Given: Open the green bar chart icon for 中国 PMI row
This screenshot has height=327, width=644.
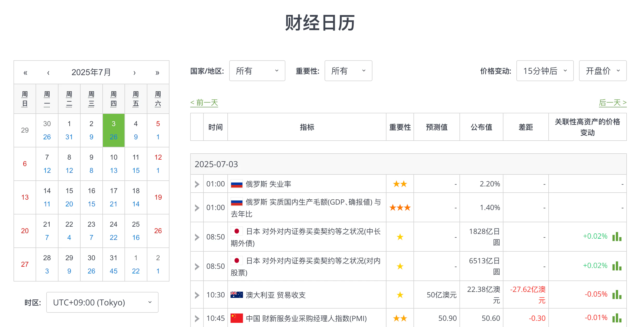Looking at the screenshot, I should [617, 318].
